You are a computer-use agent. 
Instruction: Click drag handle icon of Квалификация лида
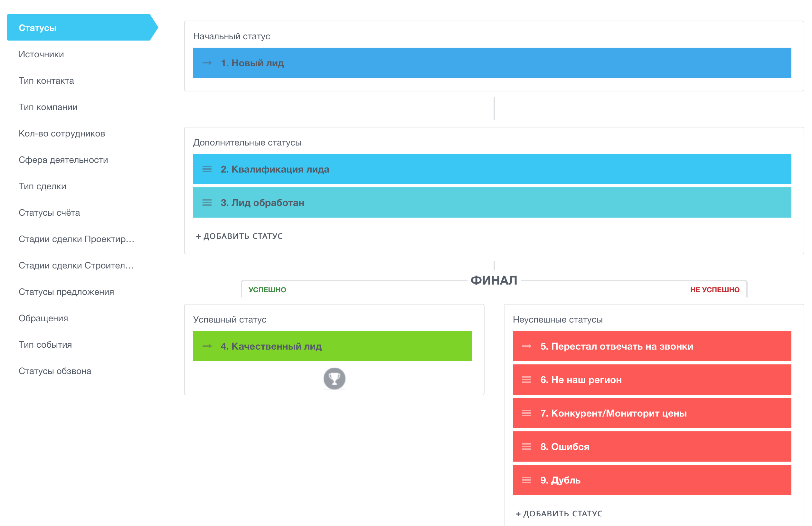pyautogui.click(x=207, y=169)
